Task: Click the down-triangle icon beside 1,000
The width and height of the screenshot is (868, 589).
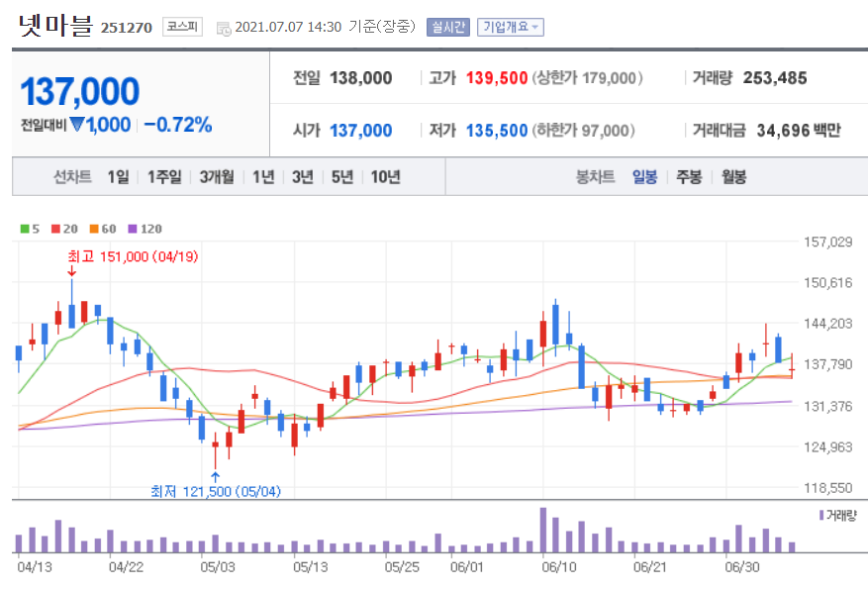Action: pos(77,124)
